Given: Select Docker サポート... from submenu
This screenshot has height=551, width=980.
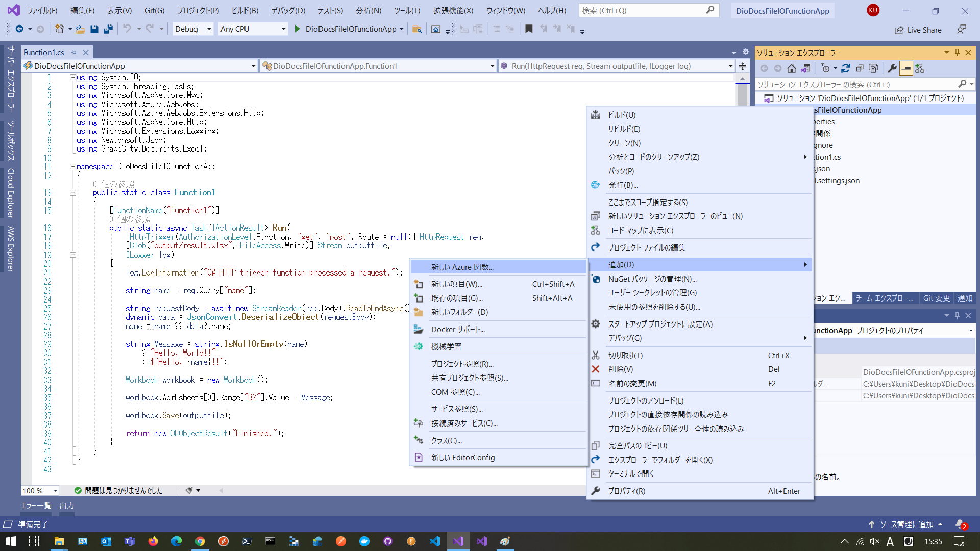Looking at the screenshot, I should click(x=498, y=330).
